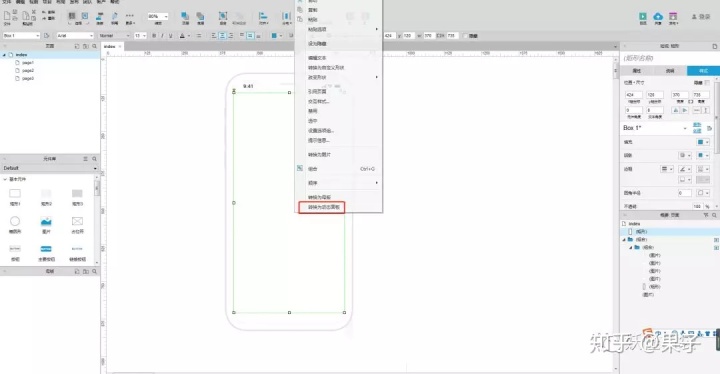Open page1 in the pages tree
This screenshot has height=374, width=720.
tap(28, 62)
